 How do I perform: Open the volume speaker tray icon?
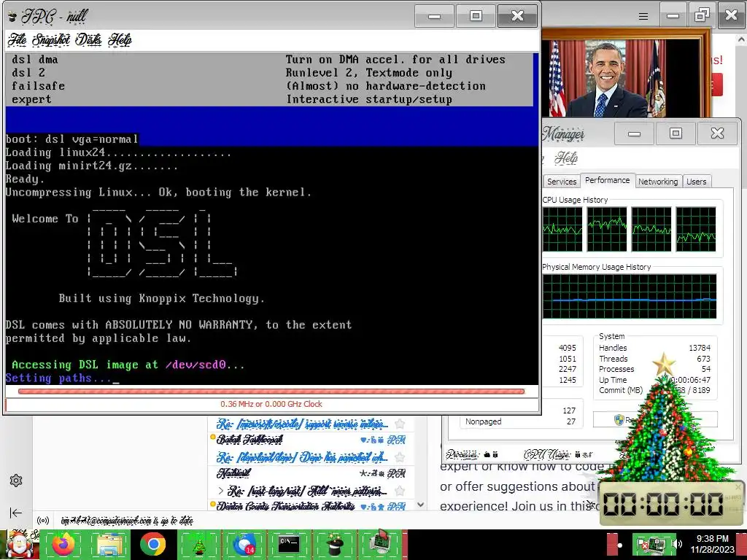point(676,544)
